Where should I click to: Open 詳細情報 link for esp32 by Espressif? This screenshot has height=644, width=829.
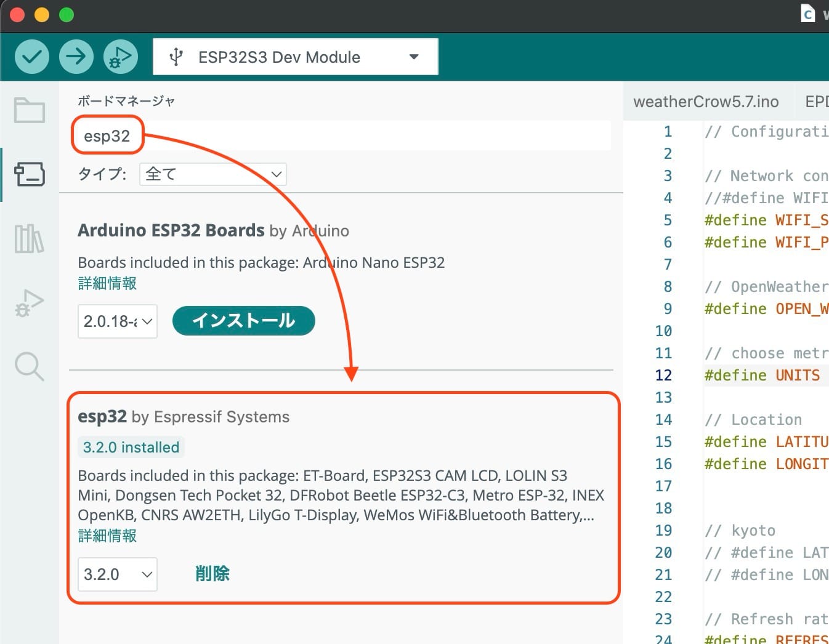pos(107,536)
